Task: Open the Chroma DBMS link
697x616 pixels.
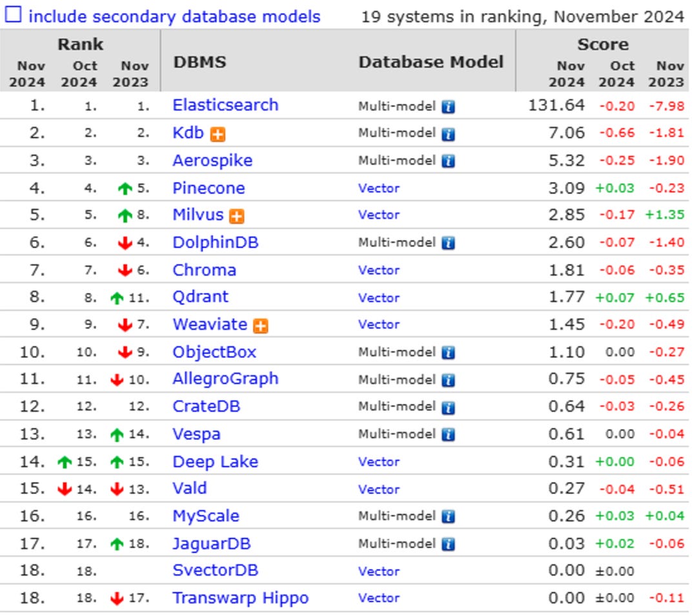Action: (x=204, y=270)
